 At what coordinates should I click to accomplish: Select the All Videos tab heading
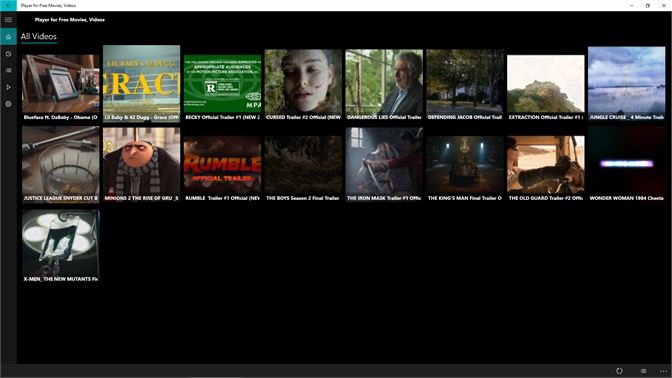[x=39, y=37]
